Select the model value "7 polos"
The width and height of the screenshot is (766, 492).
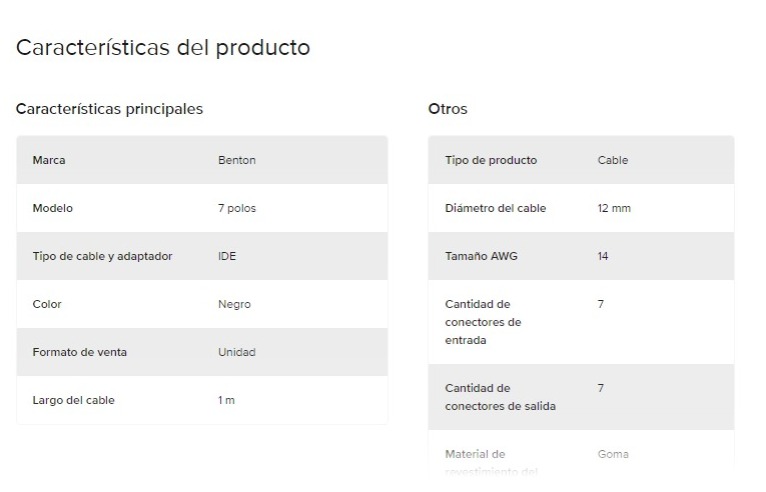coord(237,208)
